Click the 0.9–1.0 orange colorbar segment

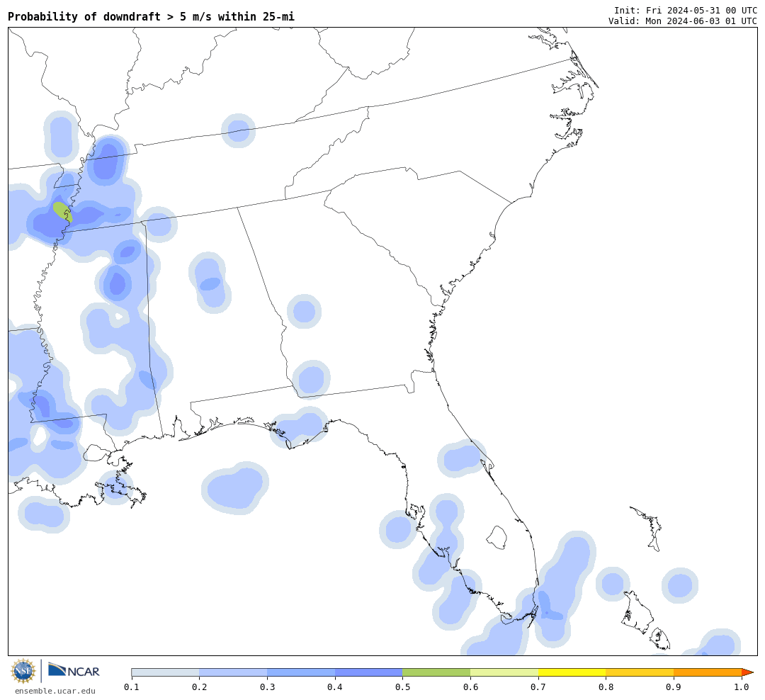pyautogui.click(x=708, y=672)
